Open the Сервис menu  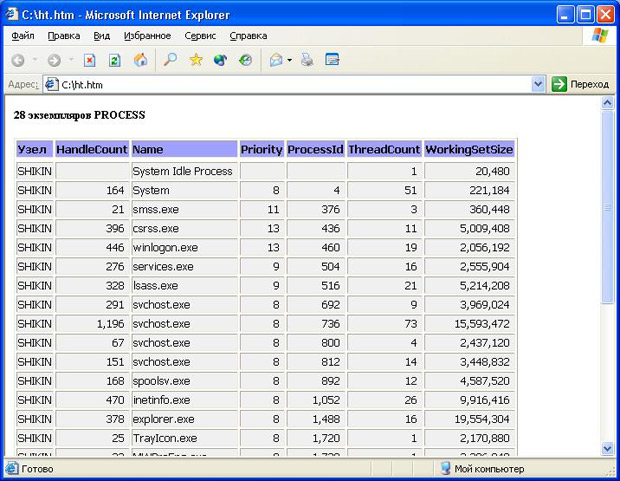(200, 36)
